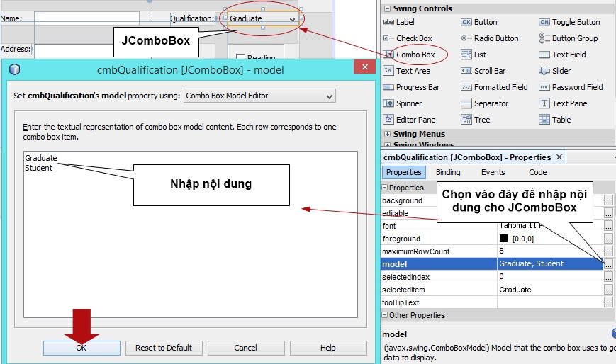This screenshot has height=364, width=616.
Task: Click OK to confirm model content
Action: 82,348
